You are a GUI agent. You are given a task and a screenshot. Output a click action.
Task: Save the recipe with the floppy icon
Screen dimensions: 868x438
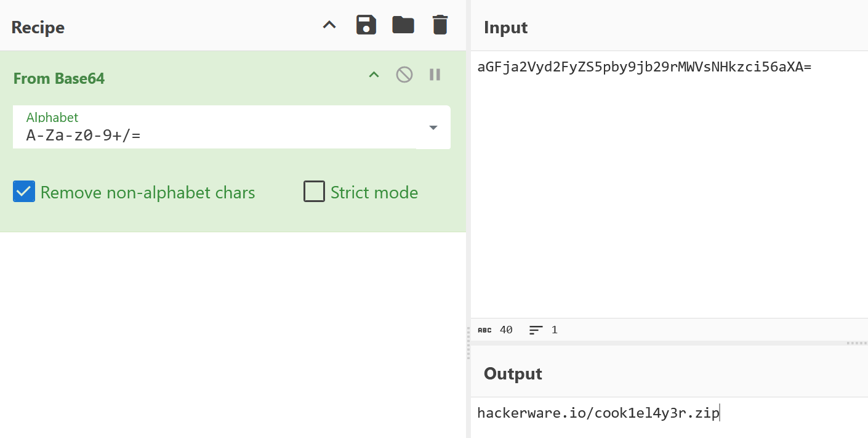coord(366,25)
